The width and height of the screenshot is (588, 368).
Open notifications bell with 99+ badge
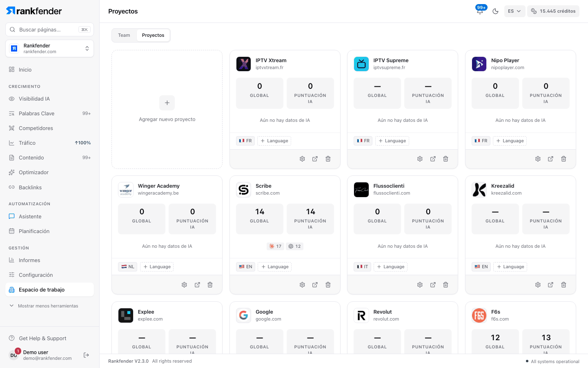click(x=480, y=11)
